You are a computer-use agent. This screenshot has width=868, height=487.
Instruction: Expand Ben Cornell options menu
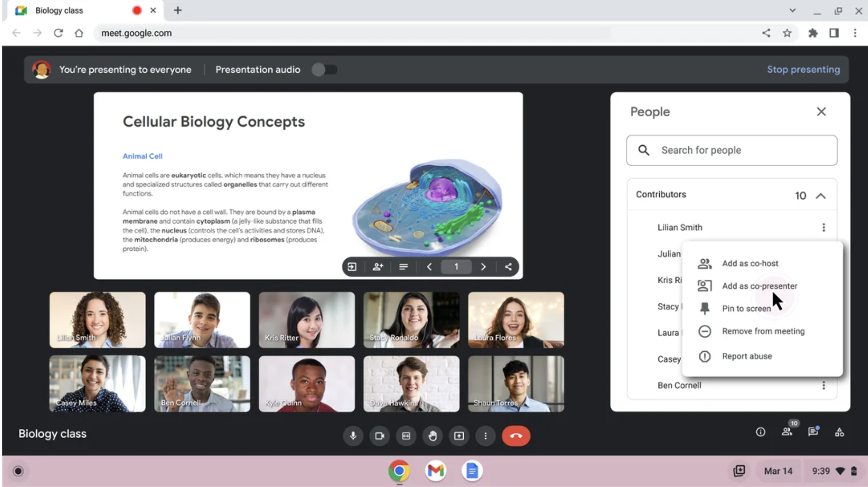point(824,385)
